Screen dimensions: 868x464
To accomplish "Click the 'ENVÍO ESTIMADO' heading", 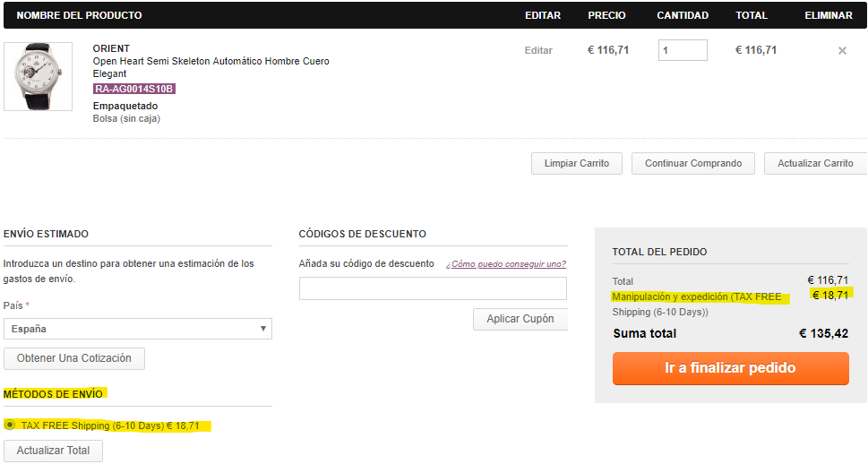I will point(46,234).
